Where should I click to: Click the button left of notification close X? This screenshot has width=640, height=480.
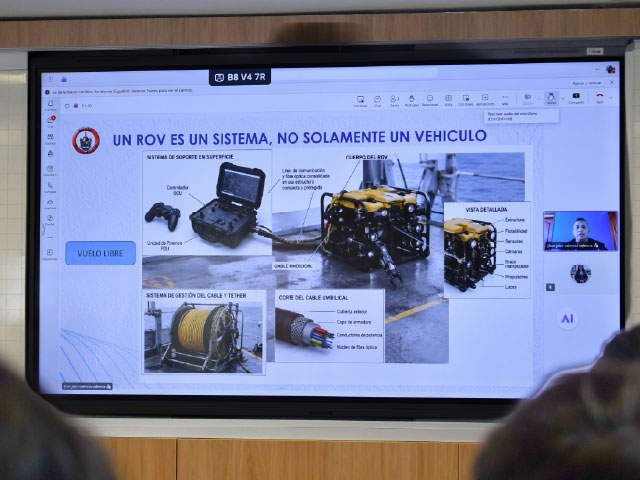pyautogui.click(x=587, y=83)
